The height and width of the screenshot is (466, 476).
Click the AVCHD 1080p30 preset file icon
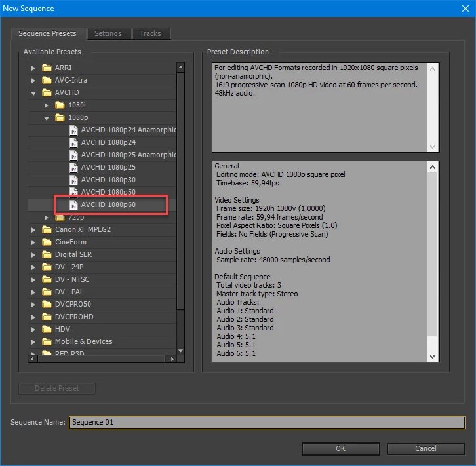pos(73,180)
